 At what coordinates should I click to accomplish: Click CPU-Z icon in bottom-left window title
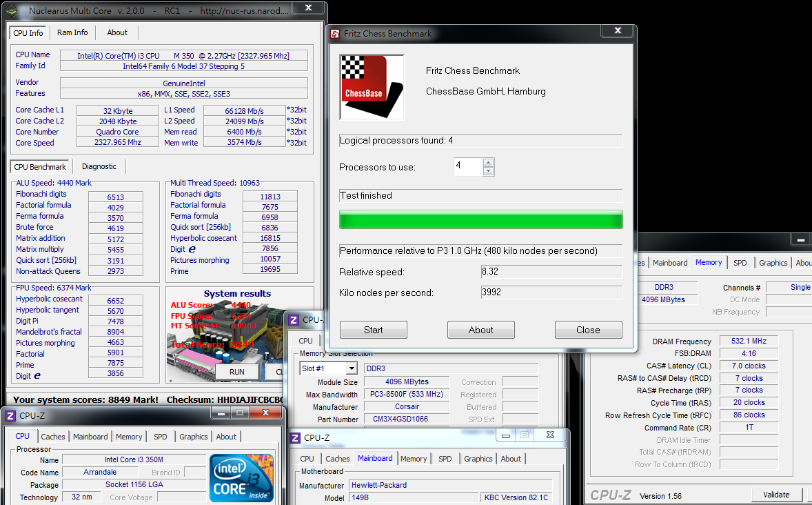pos(10,415)
